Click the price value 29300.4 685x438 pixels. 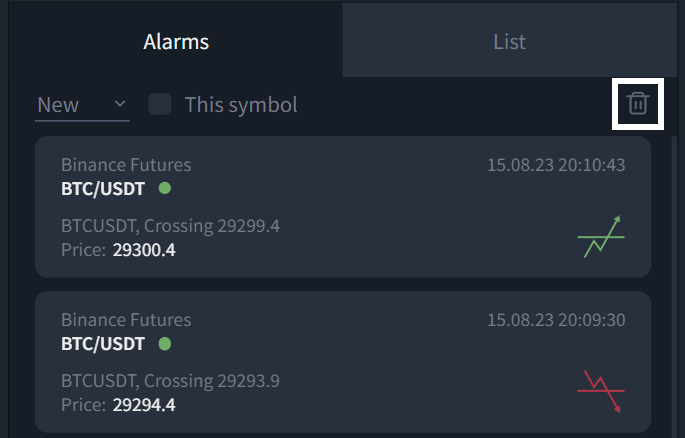point(144,250)
